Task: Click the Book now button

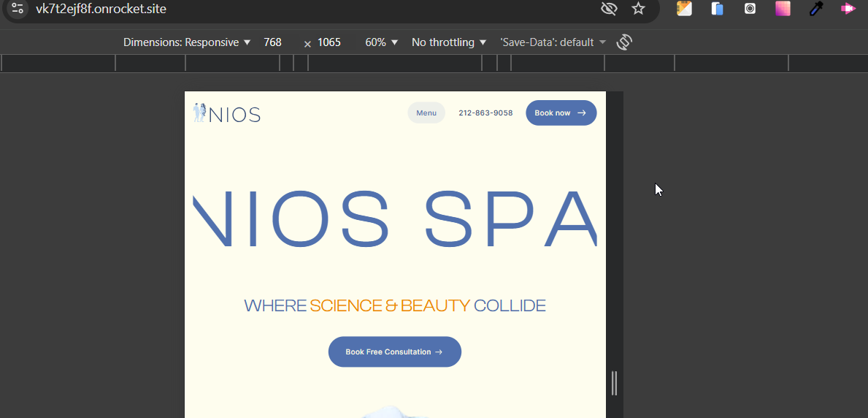Action: [x=561, y=113]
